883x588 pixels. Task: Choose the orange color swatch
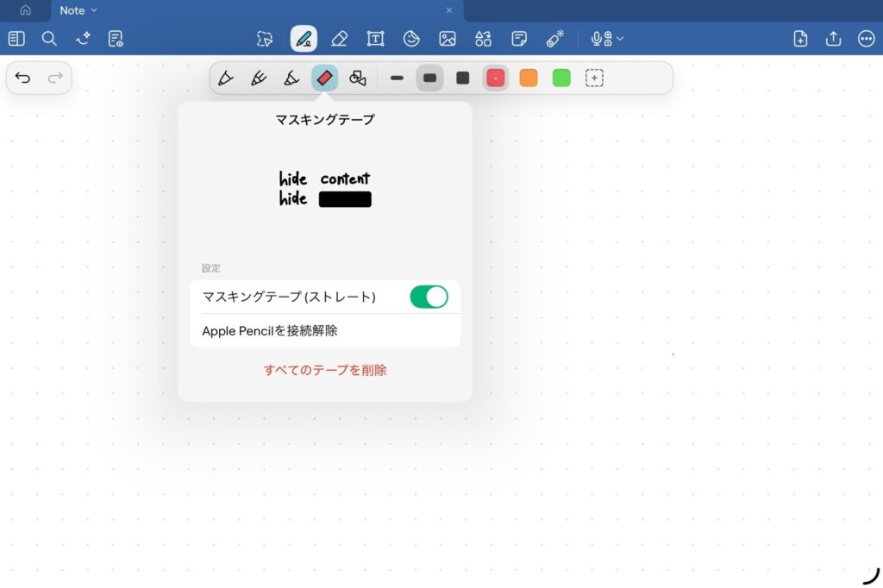click(x=529, y=78)
